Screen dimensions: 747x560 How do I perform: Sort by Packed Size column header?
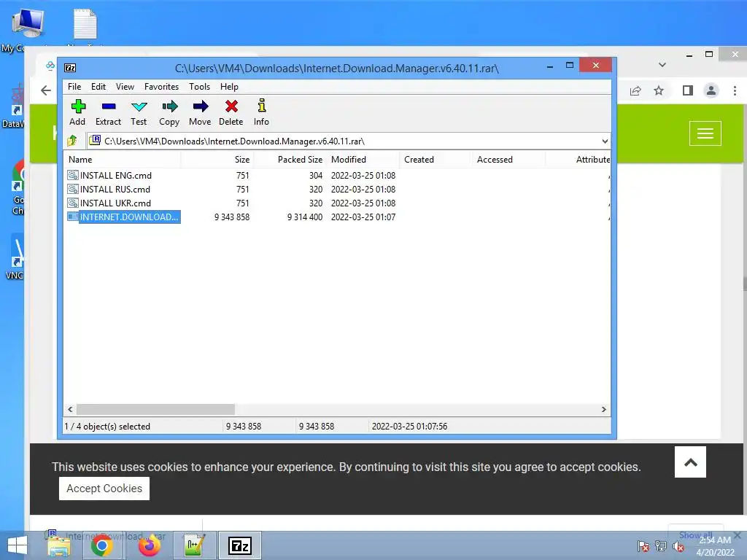tap(290, 160)
